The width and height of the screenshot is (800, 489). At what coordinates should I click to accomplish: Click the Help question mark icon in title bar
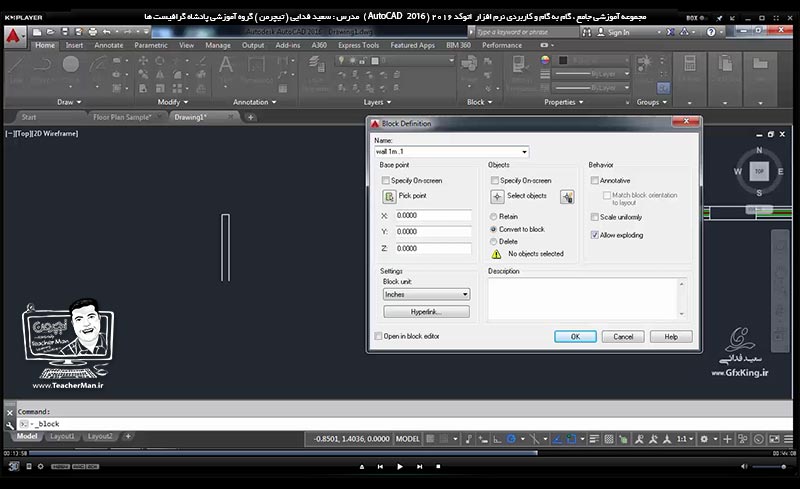(x=711, y=32)
